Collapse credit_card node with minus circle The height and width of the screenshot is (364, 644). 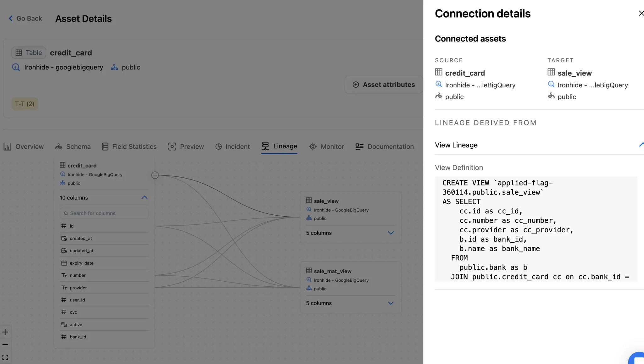point(155,175)
